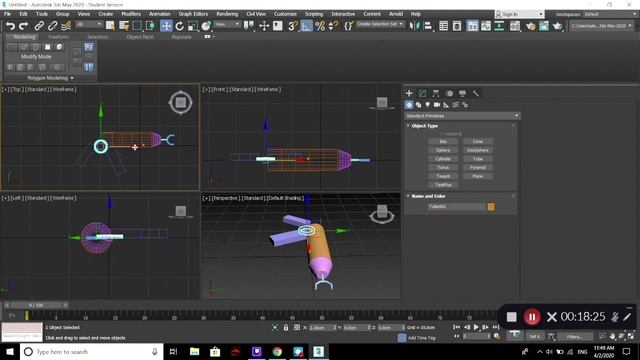
Task: Open the Standard Primitives dropdown
Action: point(462,116)
